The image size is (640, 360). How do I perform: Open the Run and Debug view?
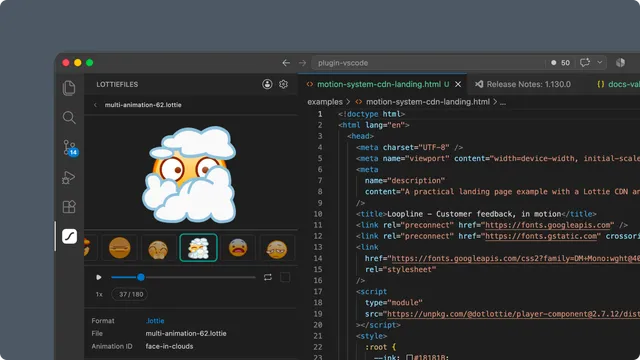pos(69,178)
